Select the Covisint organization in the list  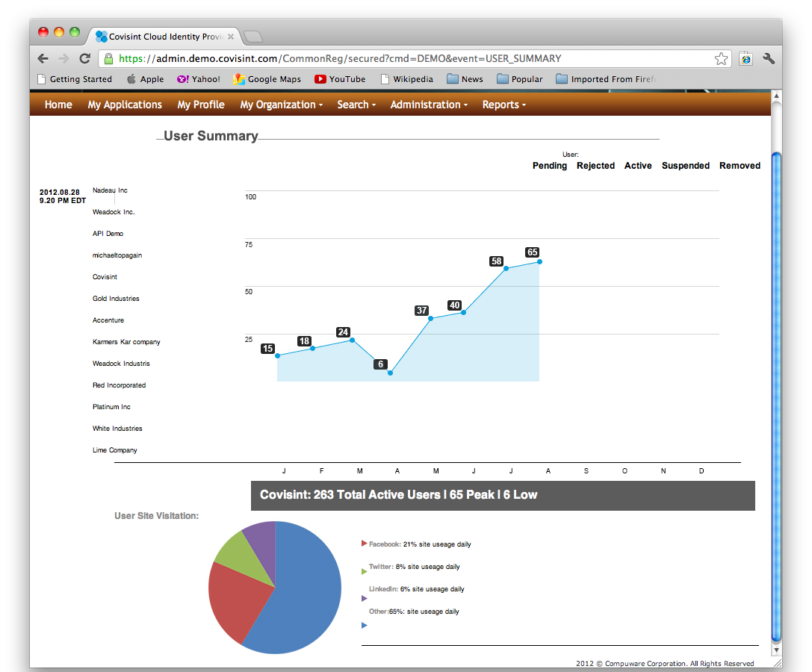(105, 277)
